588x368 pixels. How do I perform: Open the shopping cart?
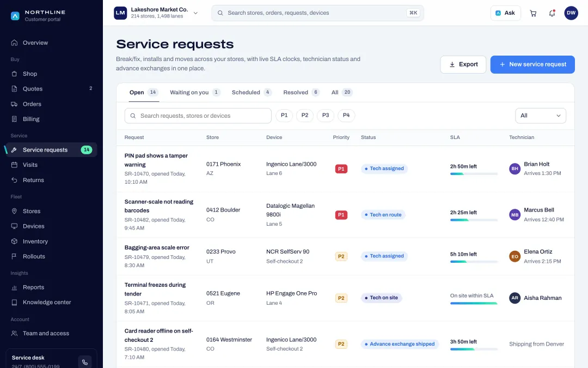tap(533, 13)
